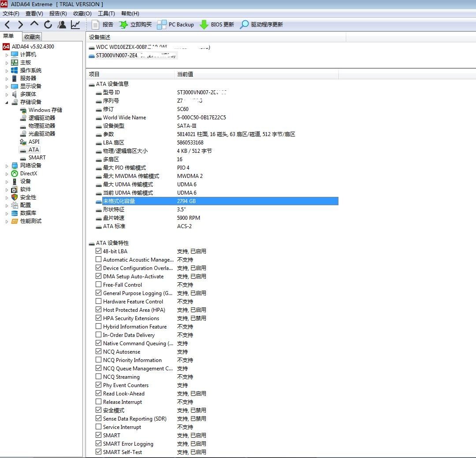Toggle the 48-bit LBA checkbox
Image resolution: width=476 pixels, height=458 pixels.
(98, 251)
